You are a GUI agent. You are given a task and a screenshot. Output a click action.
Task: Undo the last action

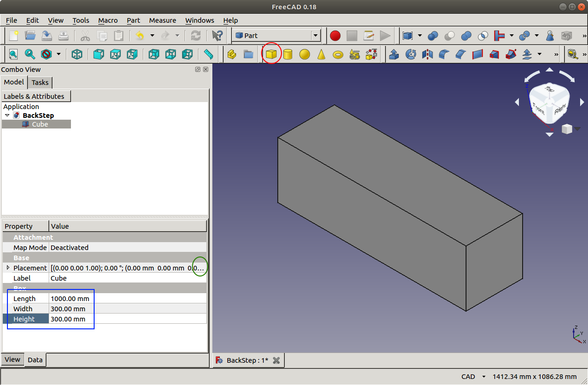point(140,36)
